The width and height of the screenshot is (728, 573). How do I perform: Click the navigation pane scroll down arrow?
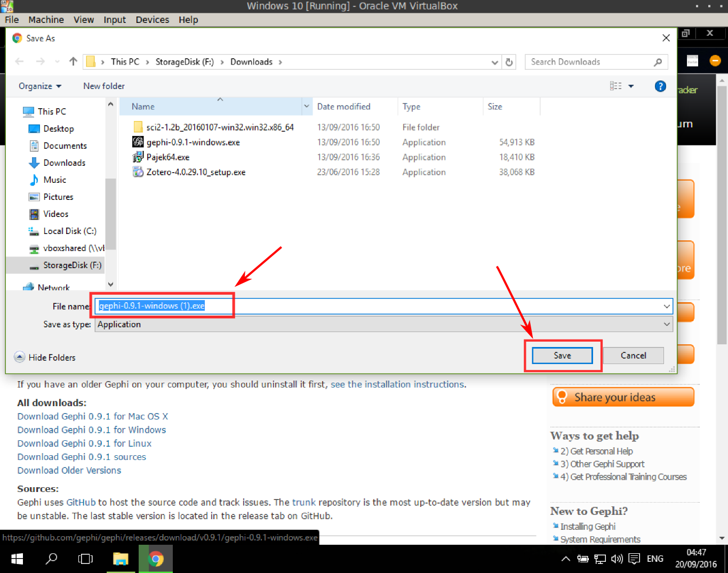(x=110, y=285)
